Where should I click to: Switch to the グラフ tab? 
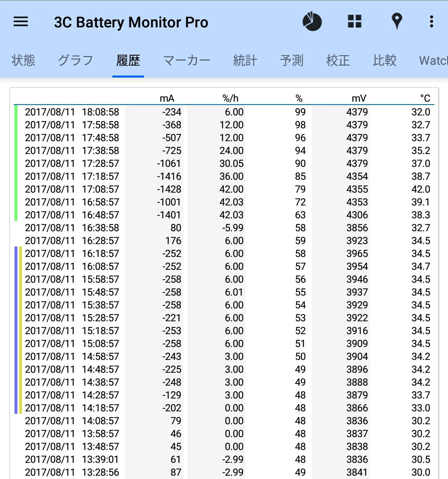click(75, 60)
